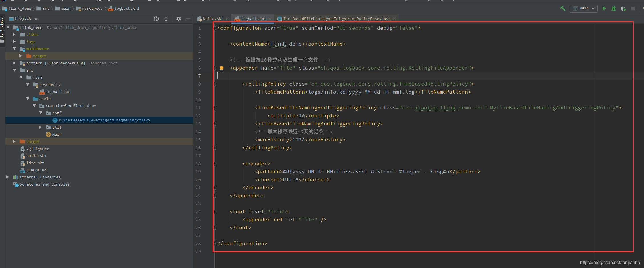Expand the .idea folder

[14, 34]
